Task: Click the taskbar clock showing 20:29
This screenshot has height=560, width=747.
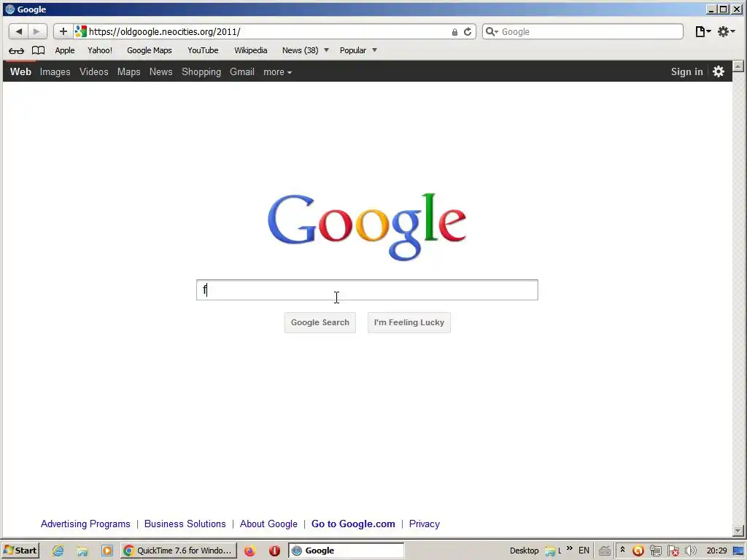Action: coord(716,551)
